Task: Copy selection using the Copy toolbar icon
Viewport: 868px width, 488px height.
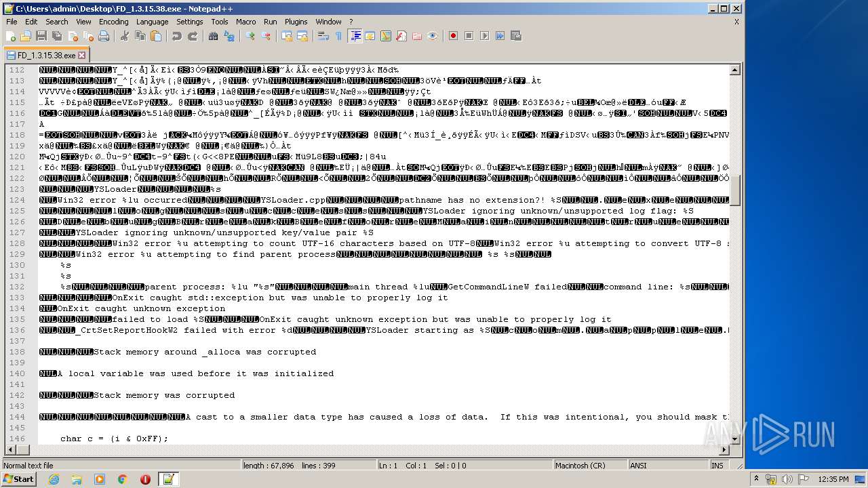Action: pos(140,36)
